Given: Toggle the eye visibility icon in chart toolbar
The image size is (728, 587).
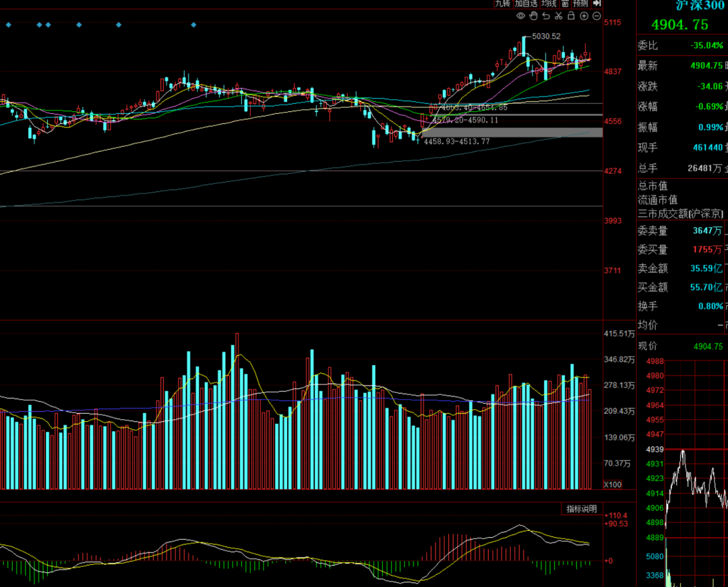Looking at the screenshot, I should coord(520,16).
